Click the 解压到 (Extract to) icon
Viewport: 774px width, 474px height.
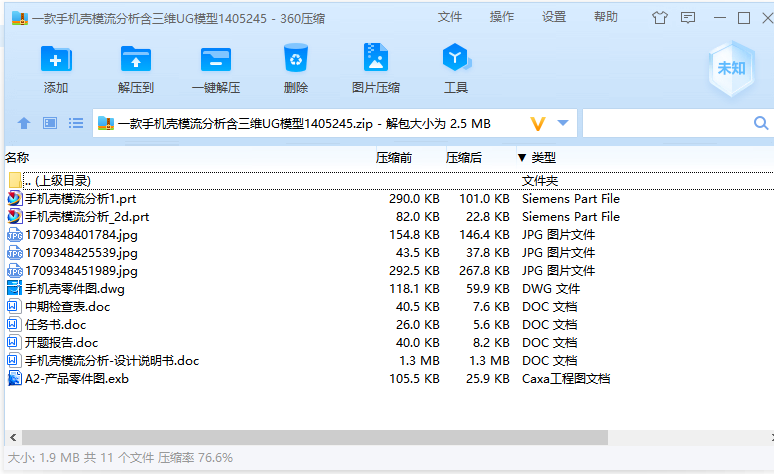click(136, 60)
